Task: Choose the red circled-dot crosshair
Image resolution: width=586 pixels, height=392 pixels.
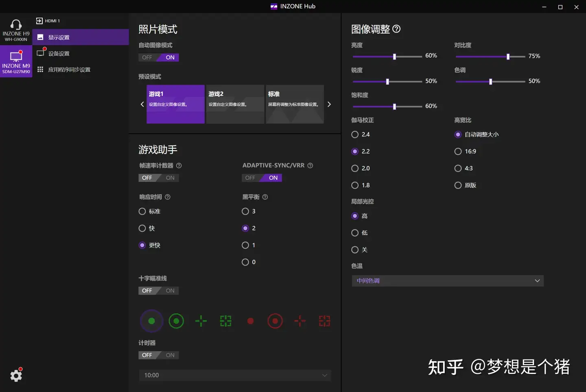Action: [x=275, y=321]
